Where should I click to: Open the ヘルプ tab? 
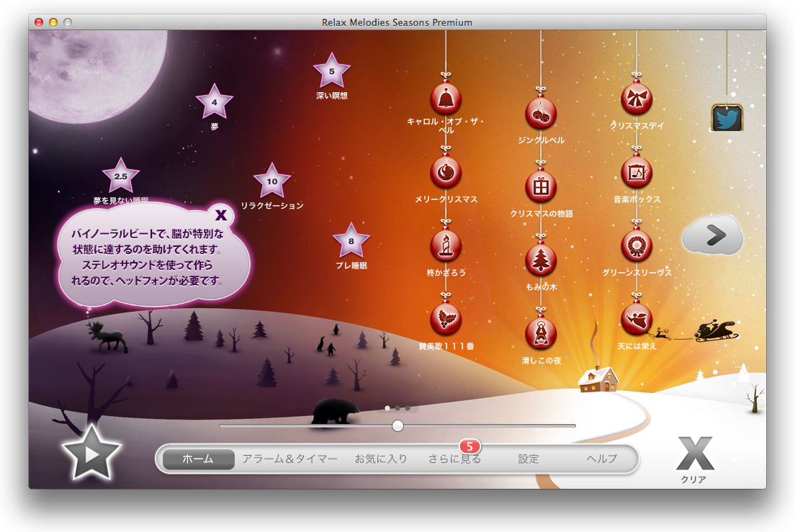[602, 459]
